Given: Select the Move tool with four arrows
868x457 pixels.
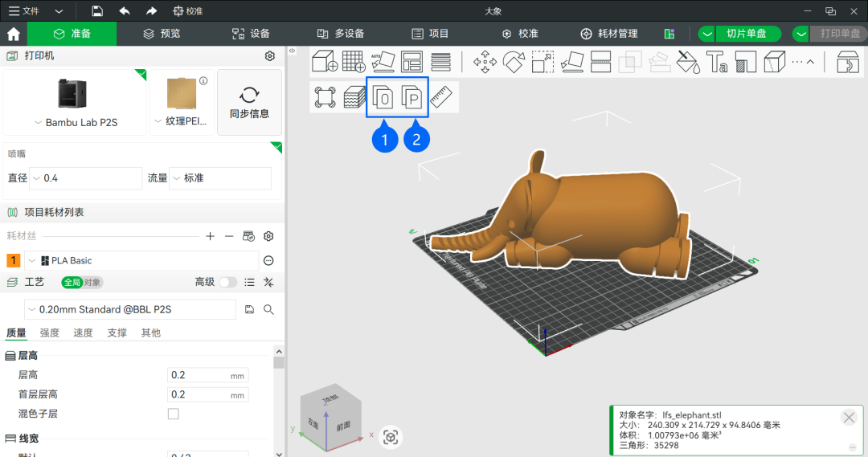Looking at the screenshot, I should tap(485, 61).
